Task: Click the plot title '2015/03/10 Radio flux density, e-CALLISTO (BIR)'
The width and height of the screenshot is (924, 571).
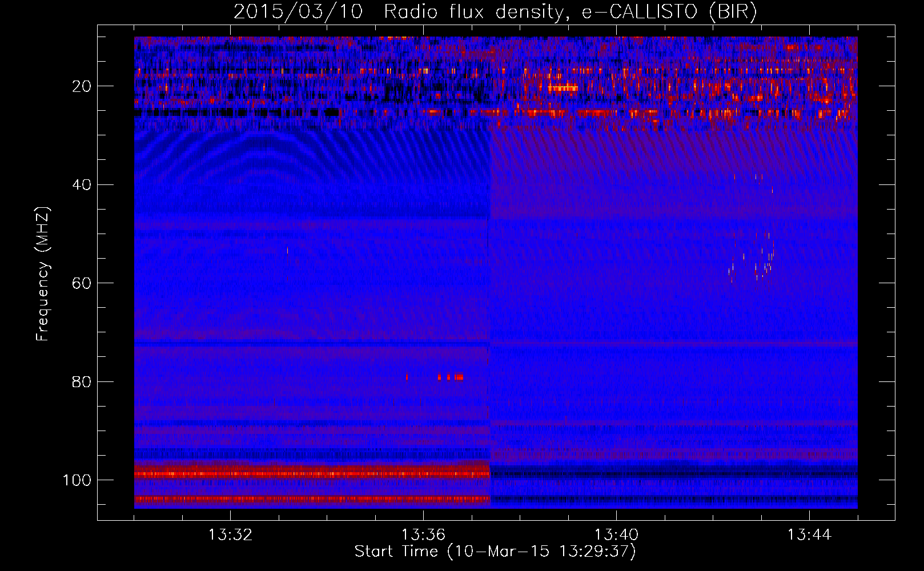Action: coord(495,12)
